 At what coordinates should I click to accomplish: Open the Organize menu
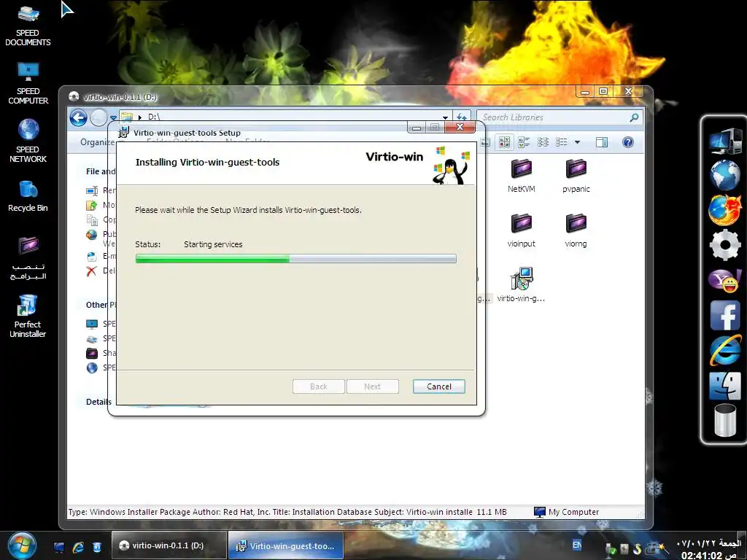(x=97, y=142)
